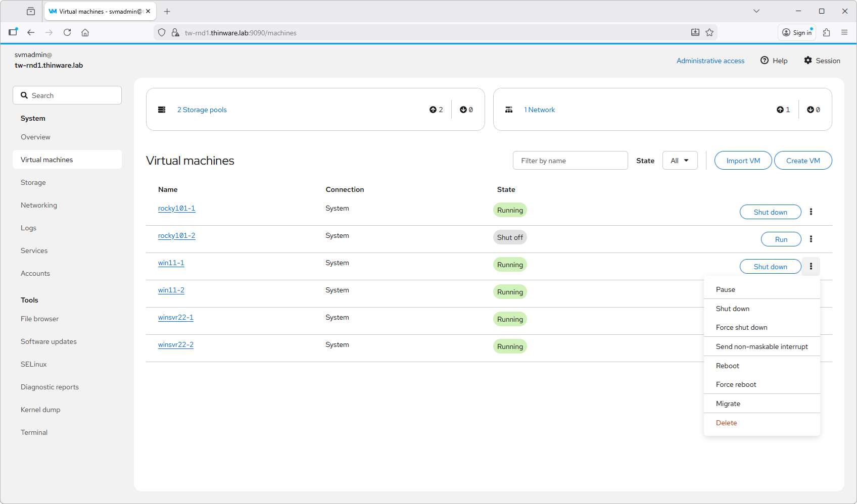Open win11-2 VM details
Image resolution: width=857 pixels, height=504 pixels.
click(x=171, y=290)
